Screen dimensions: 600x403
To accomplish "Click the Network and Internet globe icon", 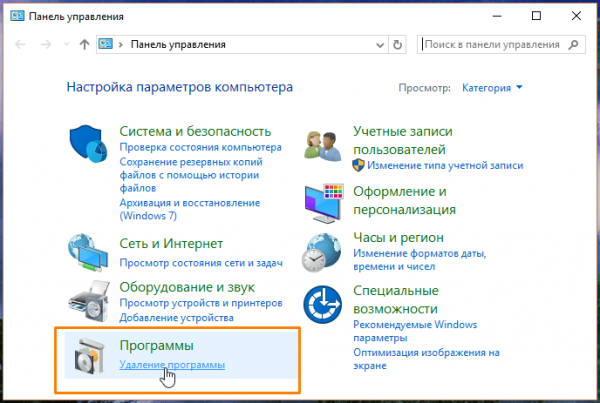I will click(88, 253).
